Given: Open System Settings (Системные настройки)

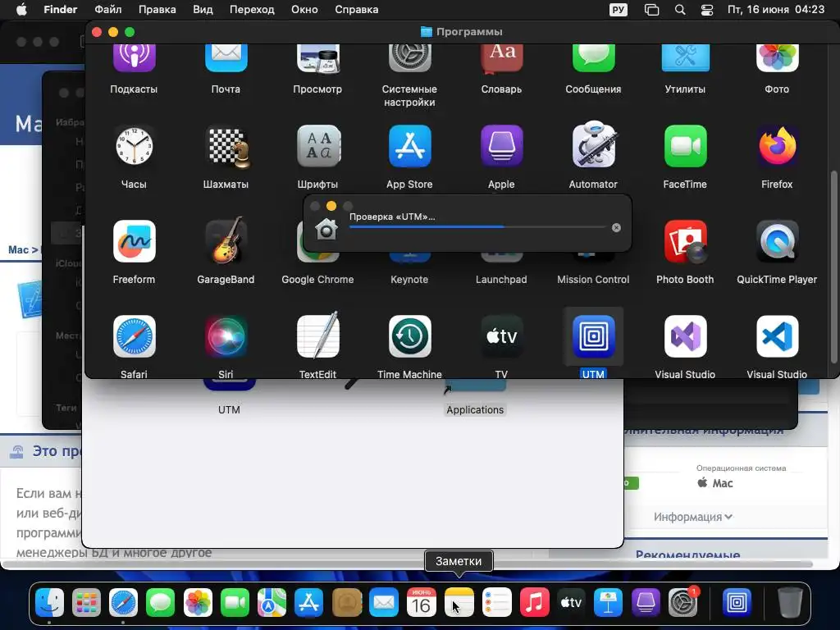Looking at the screenshot, I should [x=410, y=58].
